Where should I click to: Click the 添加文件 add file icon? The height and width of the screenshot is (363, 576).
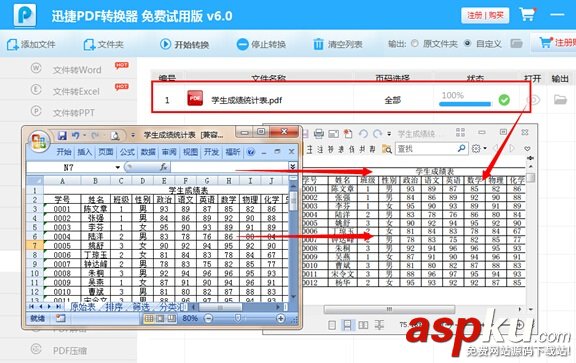tap(12, 44)
